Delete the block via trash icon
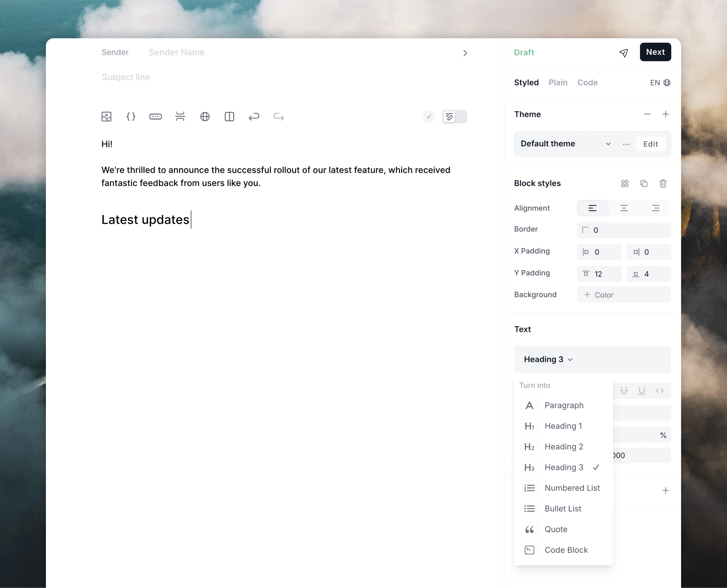Screen dimensions: 727x588 pos(663,183)
